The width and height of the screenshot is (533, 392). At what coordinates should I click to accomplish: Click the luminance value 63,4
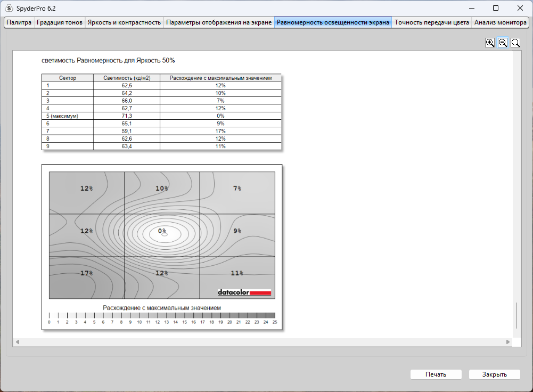[127, 146]
